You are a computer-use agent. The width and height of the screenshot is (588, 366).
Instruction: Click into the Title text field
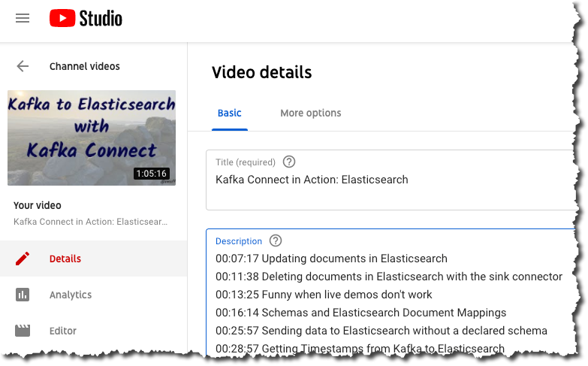click(390, 180)
